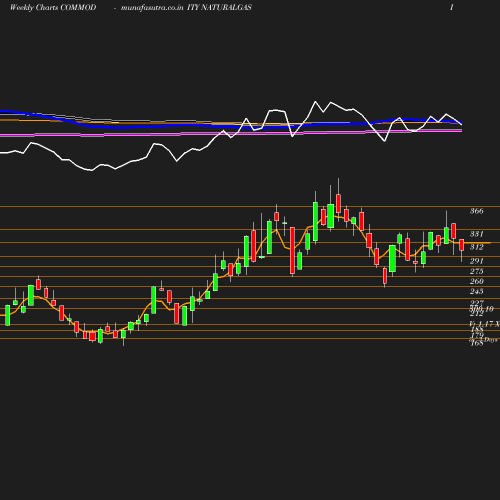
Task: Click the 'ITY NATURALGAS' title text
Action: click(x=219, y=8)
